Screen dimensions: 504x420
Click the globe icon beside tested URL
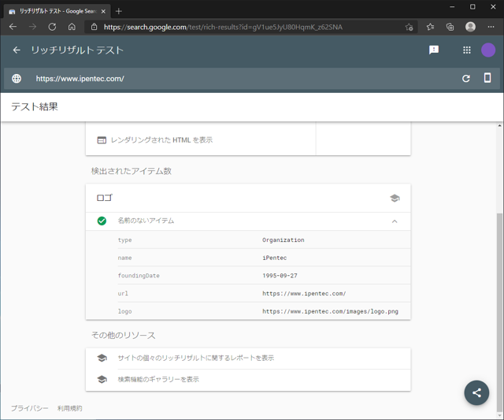(17, 79)
